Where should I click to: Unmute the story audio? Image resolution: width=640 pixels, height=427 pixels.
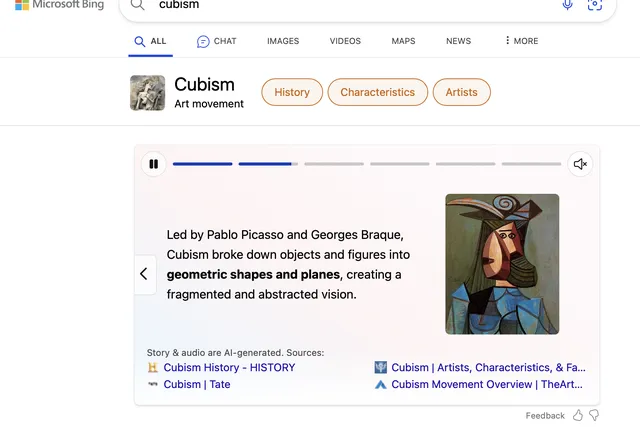tap(580, 164)
